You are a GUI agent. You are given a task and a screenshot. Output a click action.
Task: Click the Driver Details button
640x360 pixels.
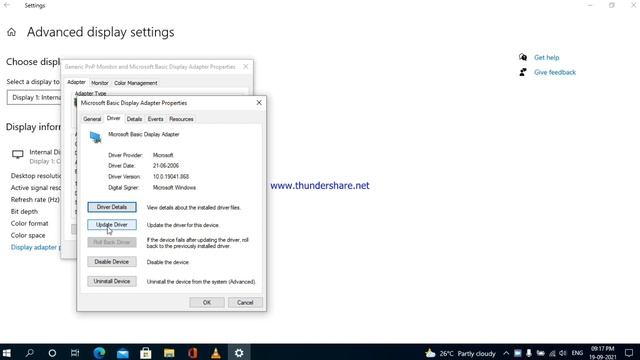pos(112,207)
